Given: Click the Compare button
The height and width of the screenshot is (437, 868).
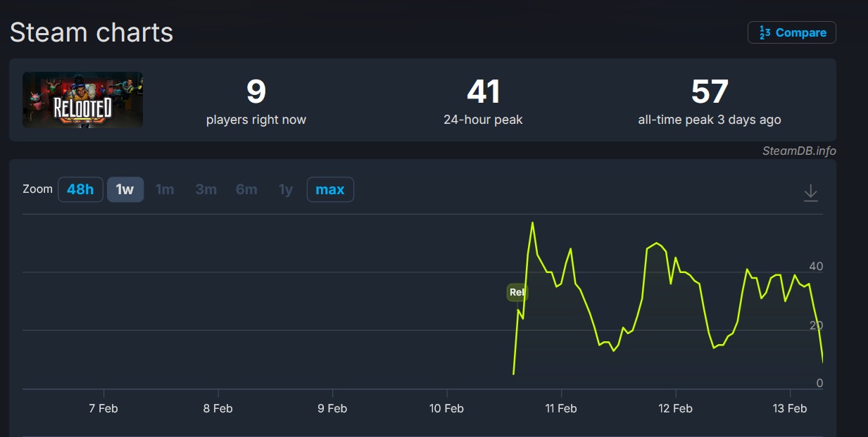Looking at the screenshot, I should [792, 32].
